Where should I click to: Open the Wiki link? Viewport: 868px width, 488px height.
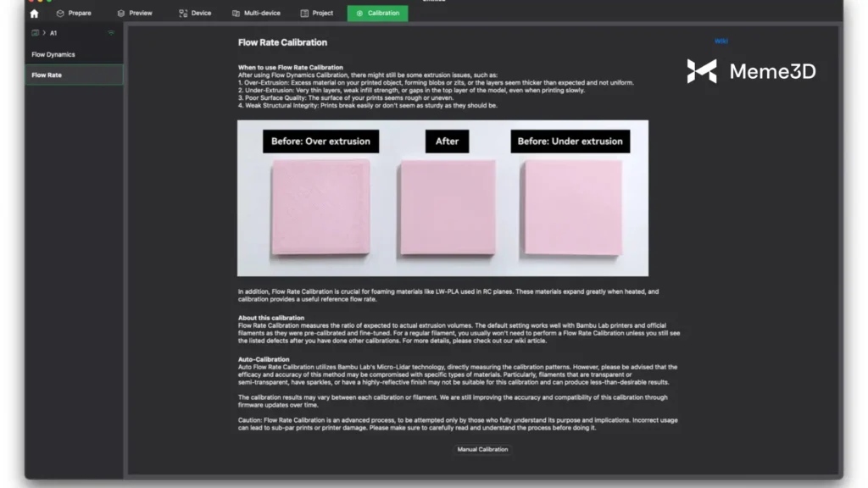[x=721, y=41]
